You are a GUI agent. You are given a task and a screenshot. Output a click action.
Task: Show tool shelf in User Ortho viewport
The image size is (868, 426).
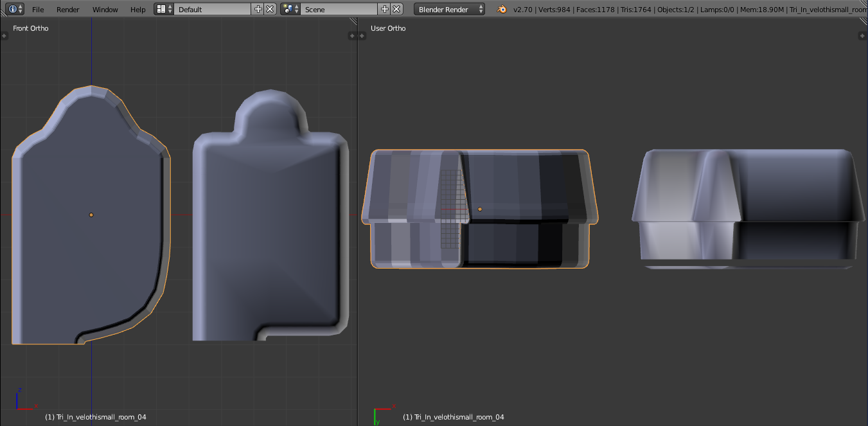click(x=362, y=36)
